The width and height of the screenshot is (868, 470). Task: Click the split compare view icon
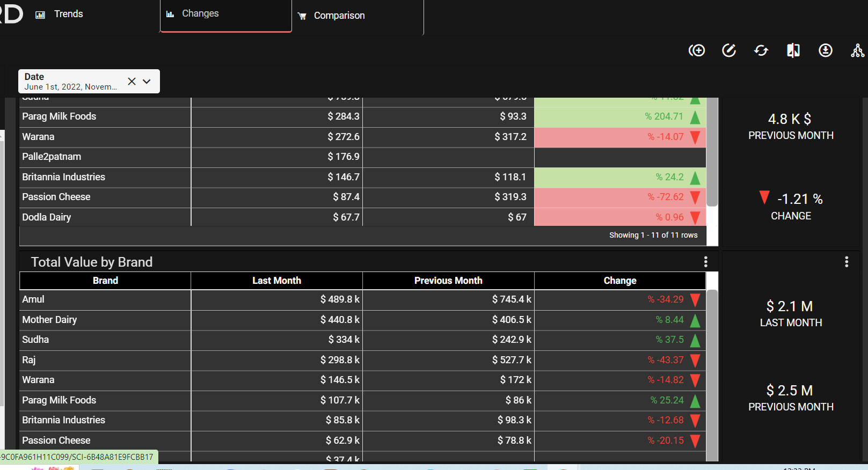(x=793, y=50)
